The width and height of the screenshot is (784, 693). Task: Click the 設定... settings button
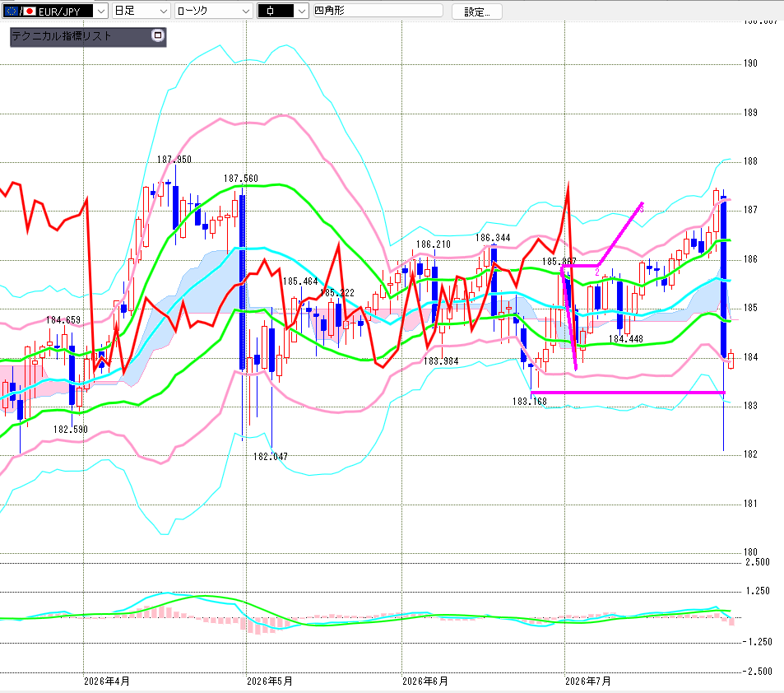[x=476, y=12]
